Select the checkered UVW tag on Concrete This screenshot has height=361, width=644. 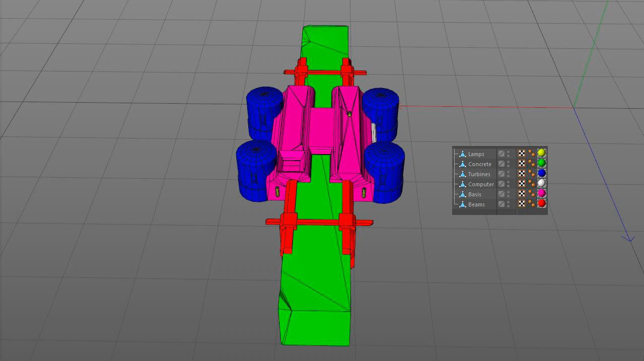click(x=522, y=164)
